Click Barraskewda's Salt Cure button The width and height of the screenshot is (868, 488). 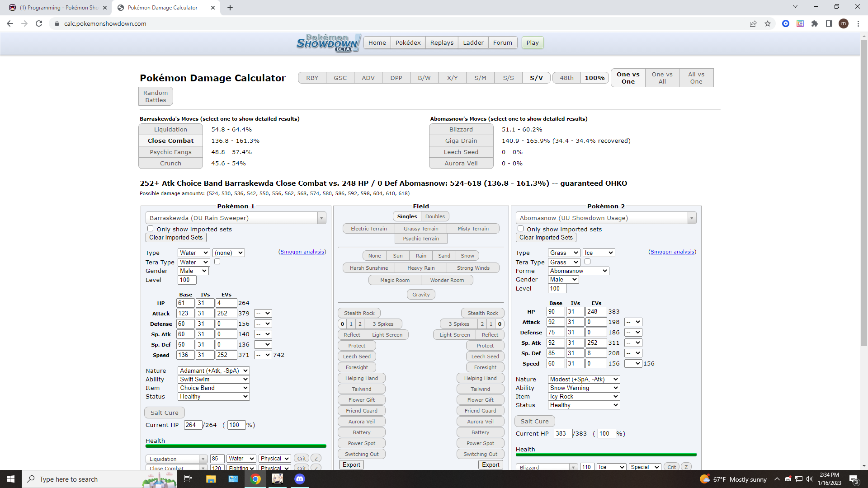[165, 413]
